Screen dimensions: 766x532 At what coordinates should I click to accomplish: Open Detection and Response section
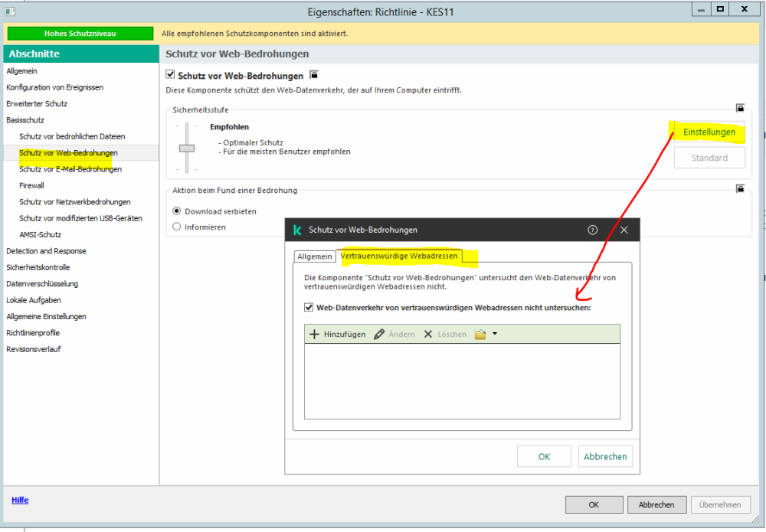[x=46, y=251]
